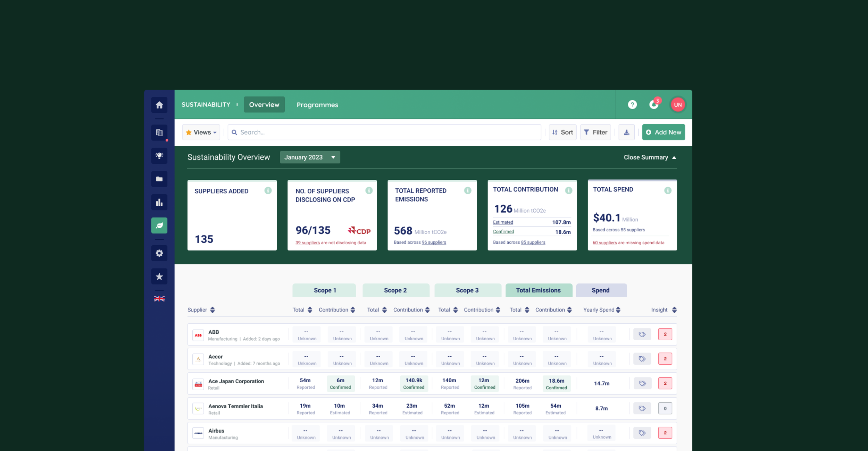Open the Views dropdown
The image size is (868, 451).
point(201,132)
